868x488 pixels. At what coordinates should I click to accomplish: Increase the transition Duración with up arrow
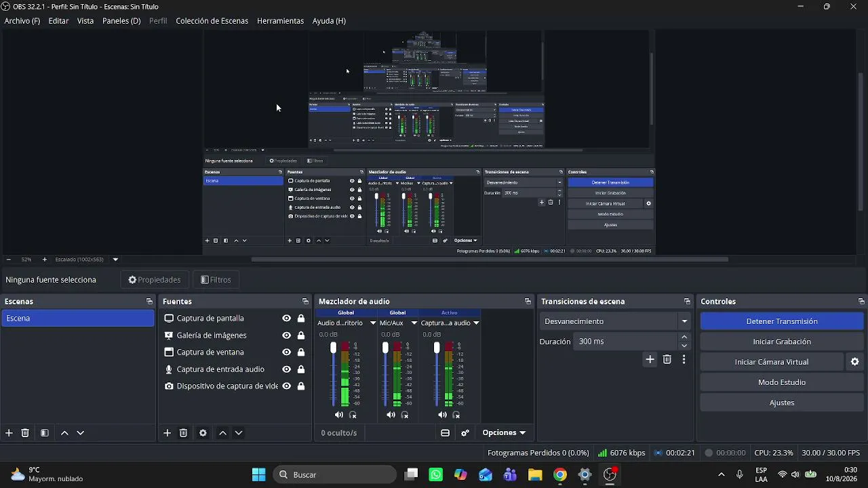tap(684, 338)
